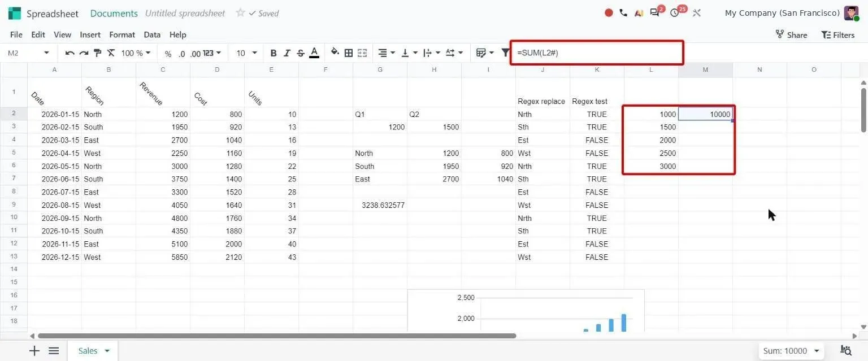Viewport: 868px width, 361px height.
Task: Open the Sales tab dropdown arrow
Action: point(107,351)
